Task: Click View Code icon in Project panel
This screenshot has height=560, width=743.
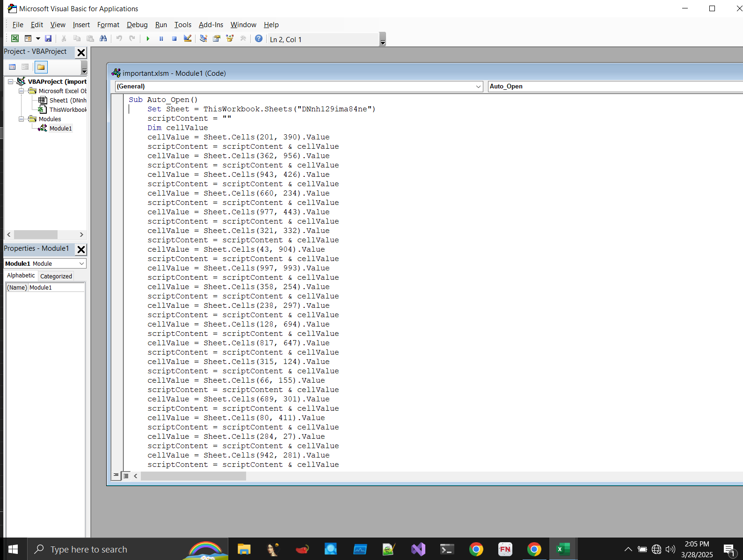Action: tap(13, 67)
